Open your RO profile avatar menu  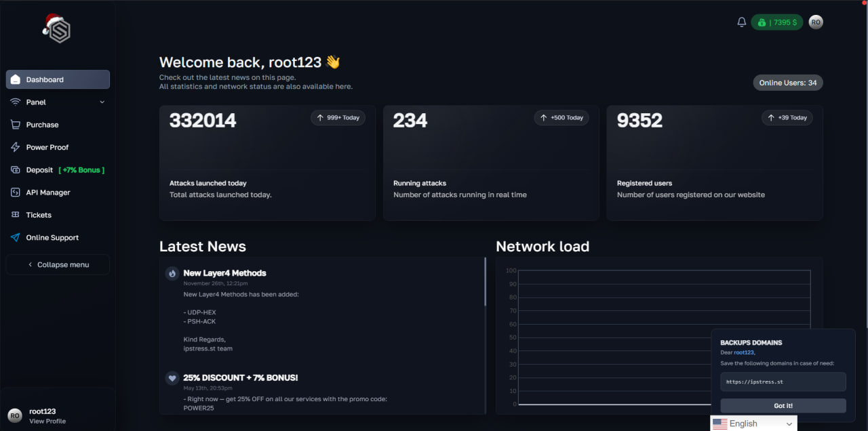click(816, 22)
